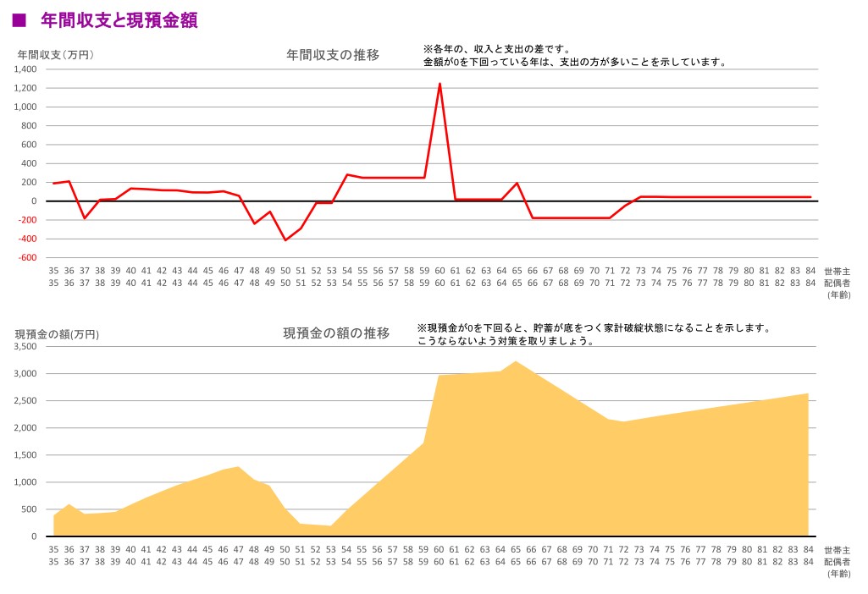868x594 pixels.
Task: Click the y-axis label 年間収支(万円)
Action: [56, 55]
